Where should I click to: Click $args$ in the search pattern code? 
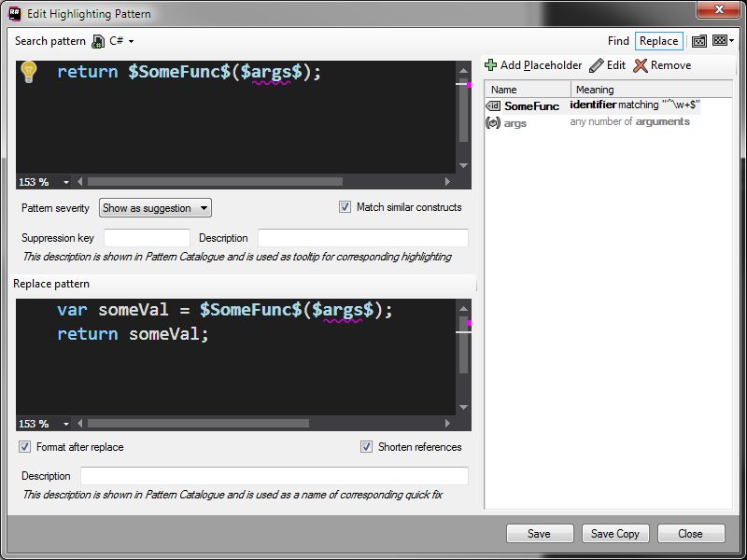[x=272, y=72]
